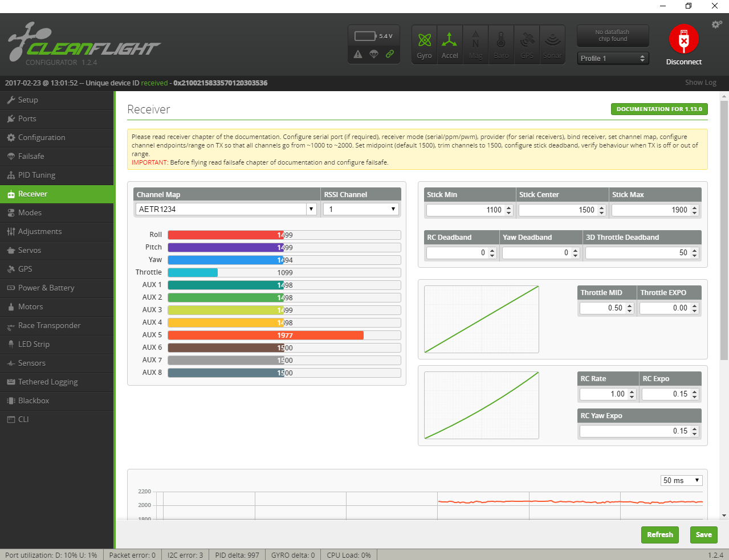Click the throttle curve preview graph
The image size is (729, 560).
pos(482,320)
